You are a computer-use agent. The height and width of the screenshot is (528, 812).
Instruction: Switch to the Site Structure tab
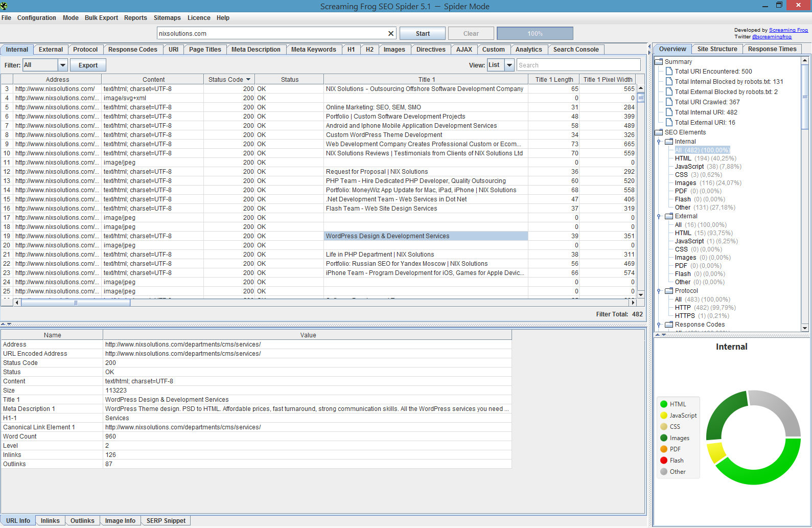coord(717,49)
